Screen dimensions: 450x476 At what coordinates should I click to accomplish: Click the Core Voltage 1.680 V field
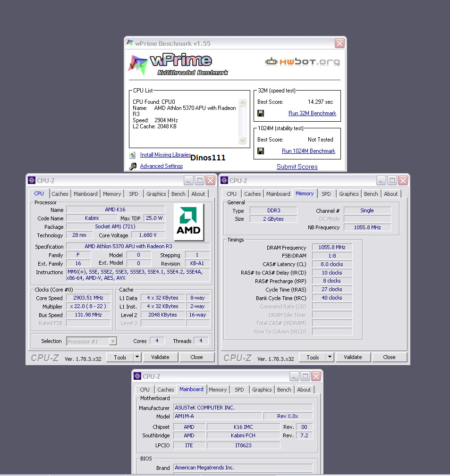148,235
